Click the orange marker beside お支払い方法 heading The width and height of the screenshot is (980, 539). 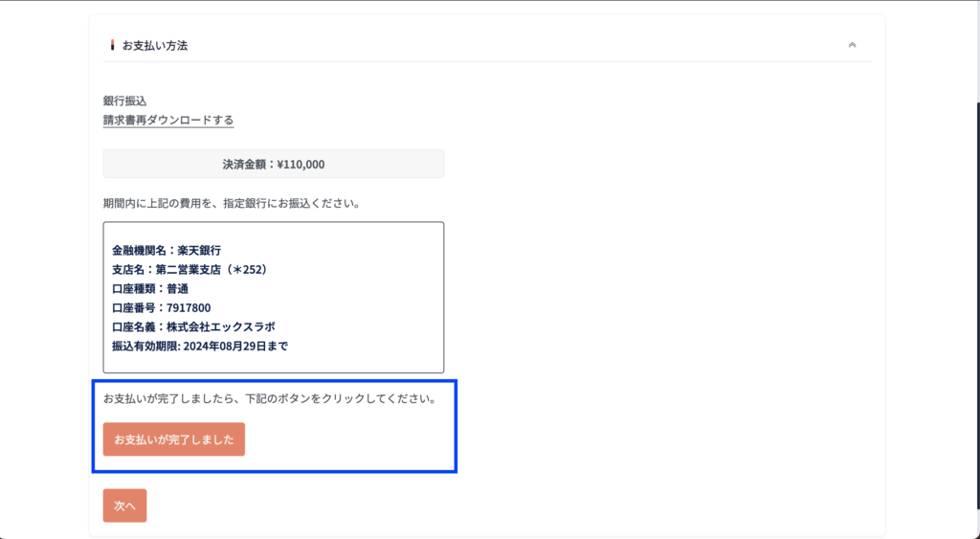click(x=113, y=45)
